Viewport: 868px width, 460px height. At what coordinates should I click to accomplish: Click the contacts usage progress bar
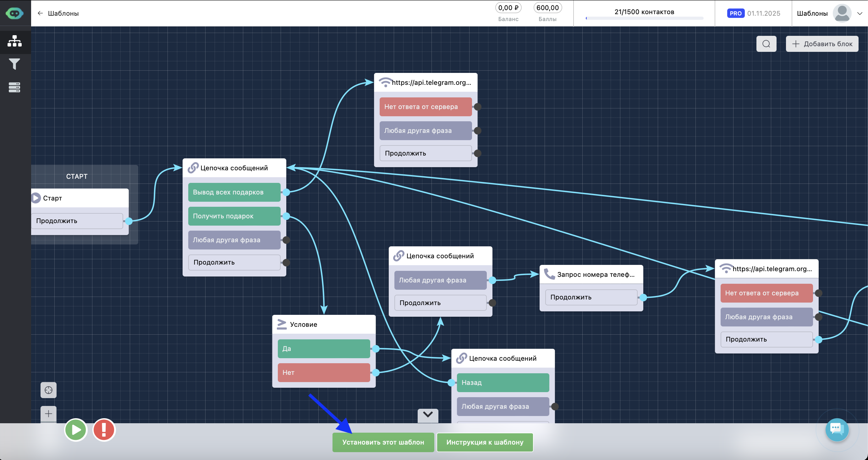tap(644, 18)
